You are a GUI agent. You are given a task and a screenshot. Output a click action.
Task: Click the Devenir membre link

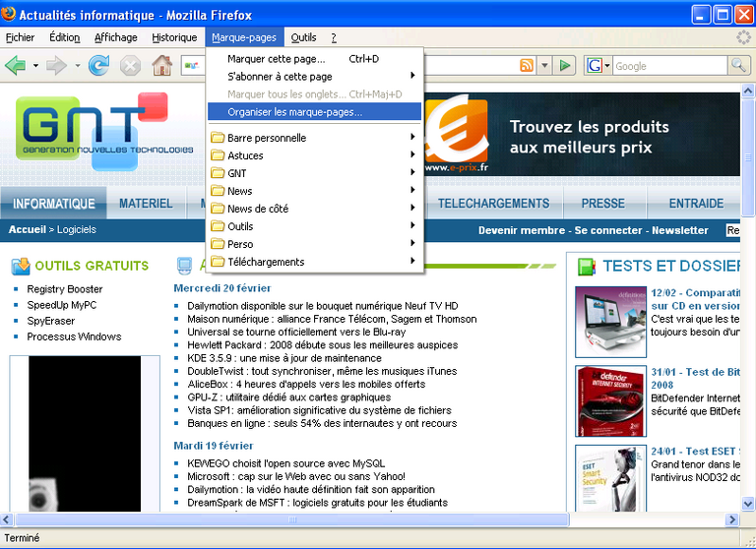tap(521, 230)
